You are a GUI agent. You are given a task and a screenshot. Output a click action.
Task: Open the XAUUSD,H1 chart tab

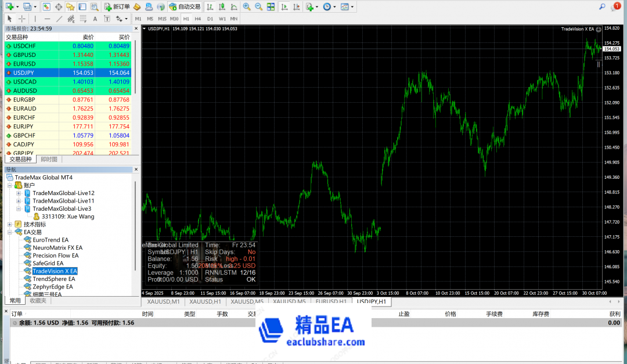(x=205, y=302)
